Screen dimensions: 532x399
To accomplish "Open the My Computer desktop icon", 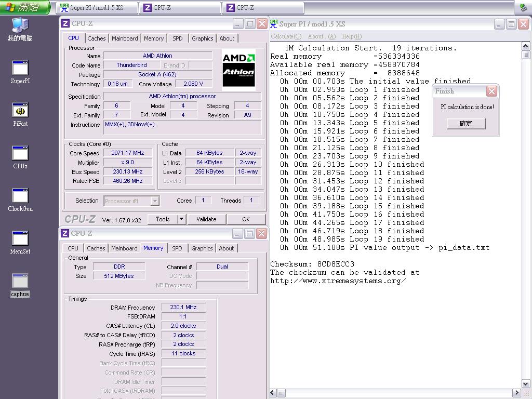I will 20,30.
